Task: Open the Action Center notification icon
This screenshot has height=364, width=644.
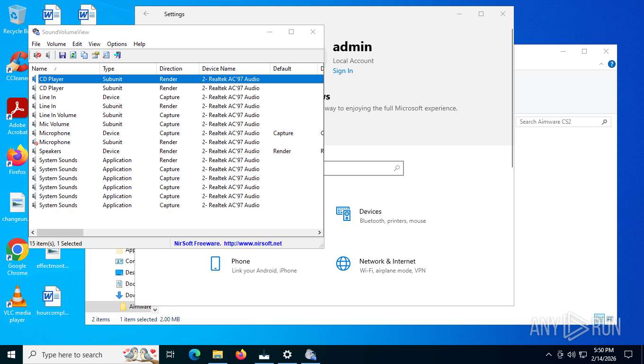Action: [x=628, y=355]
